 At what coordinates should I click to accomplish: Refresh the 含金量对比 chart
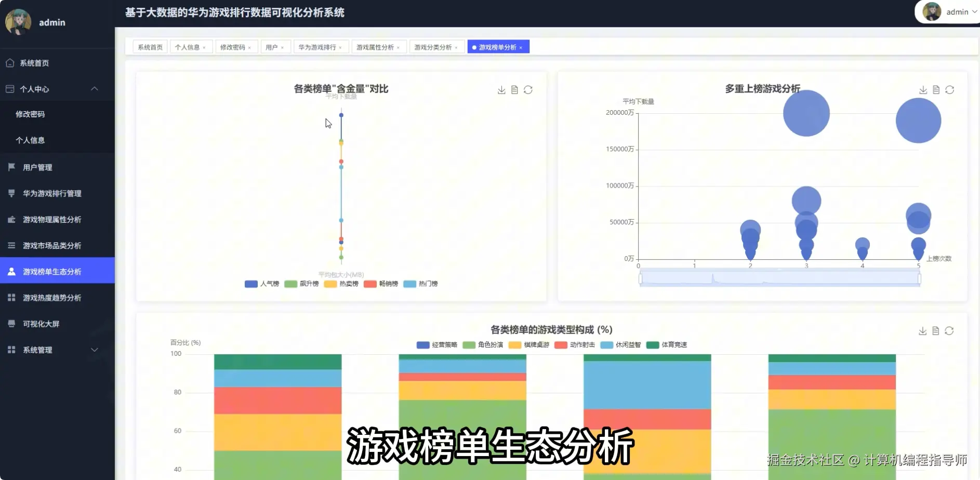(x=528, y=90)
